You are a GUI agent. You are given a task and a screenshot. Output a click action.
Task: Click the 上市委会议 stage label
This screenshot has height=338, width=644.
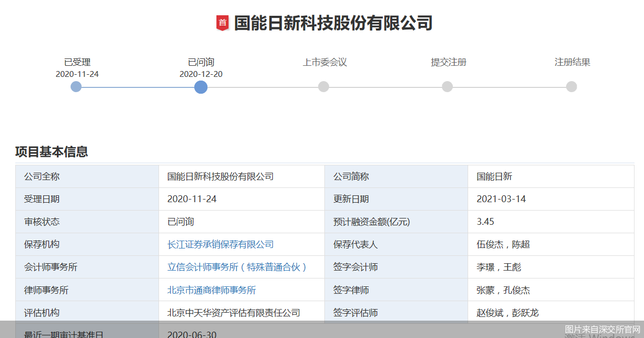click(325, 62)
